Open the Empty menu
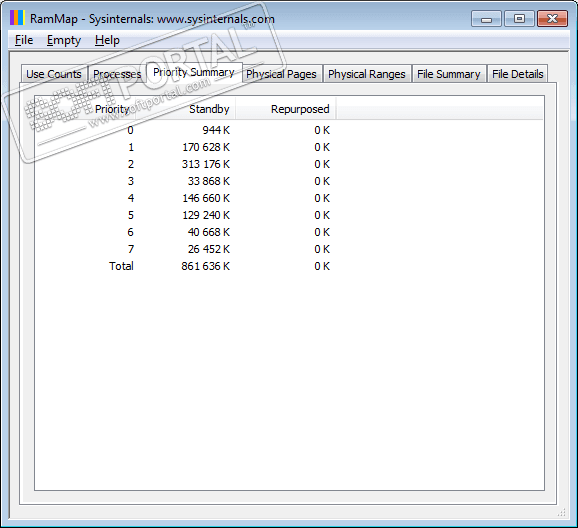Image resolution: width=578 pixels, height=528 pixels. point(64,40)
